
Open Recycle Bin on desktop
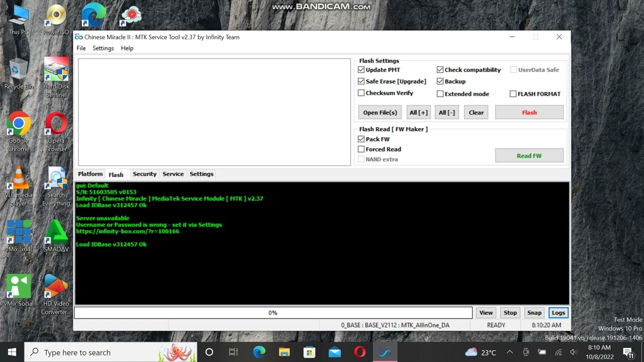click(19, 74)
